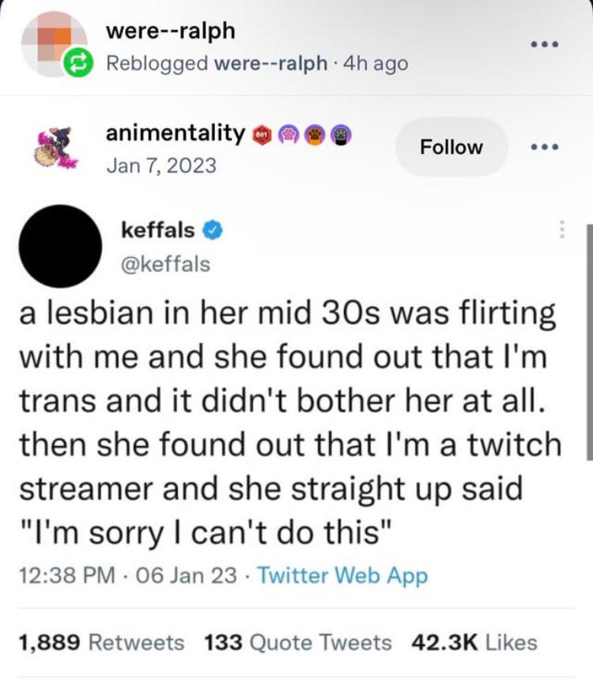Click animentality's red hexagon badge
This screenshot has width=593, height=700.
(263, 133)
